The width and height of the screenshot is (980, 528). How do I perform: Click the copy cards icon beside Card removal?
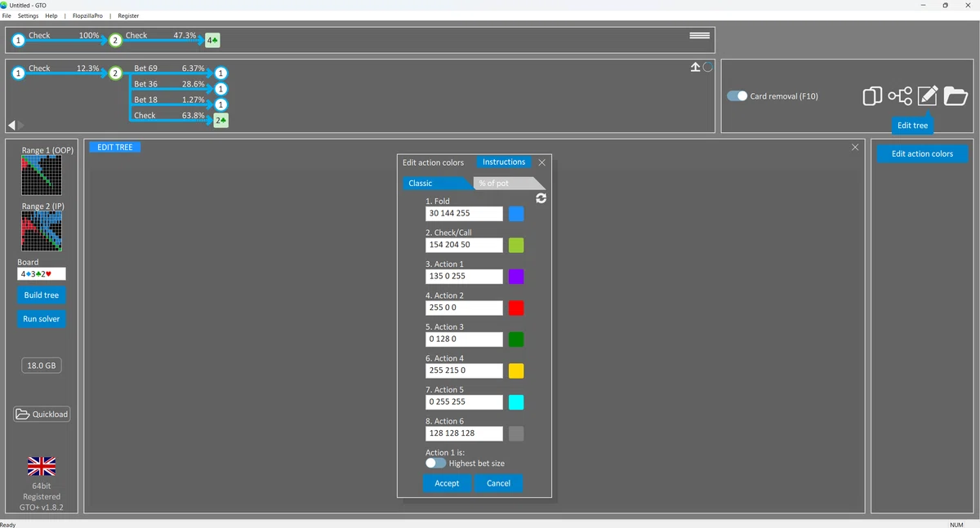point(872,96)
